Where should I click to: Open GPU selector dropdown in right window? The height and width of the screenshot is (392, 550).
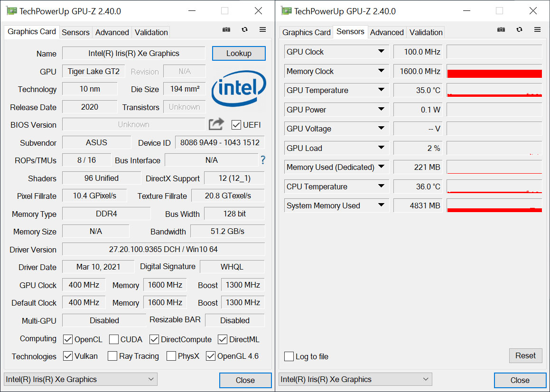click(355, 379)
